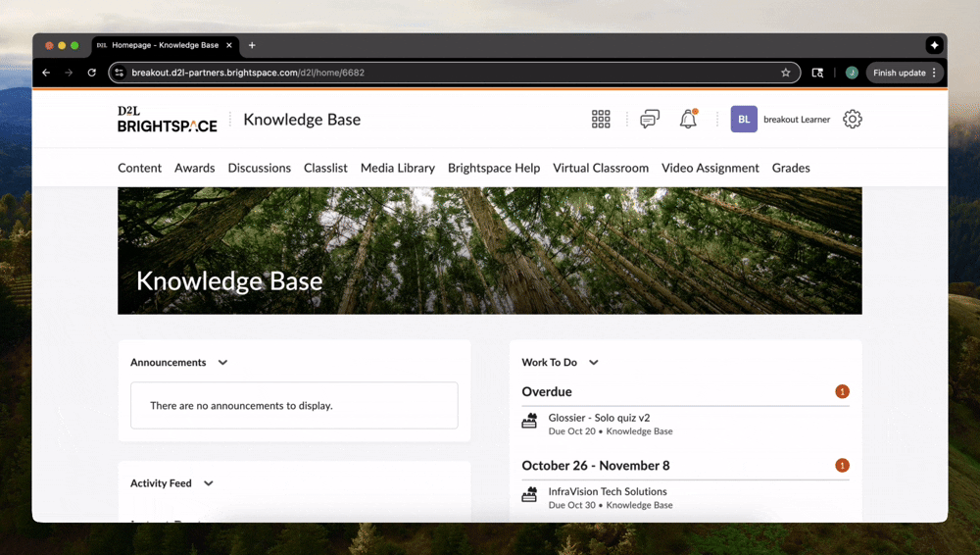Reload the page with the refresh icon
The width and height of the screenshot is (980, 555).
point(92,73)
